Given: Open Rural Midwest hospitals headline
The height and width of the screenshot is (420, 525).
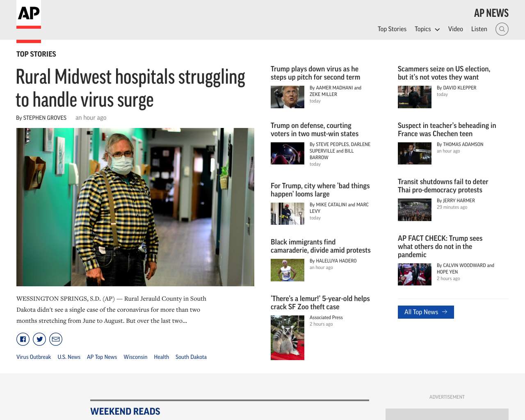Looking at the screenshot, I should (x=130, y=88).
